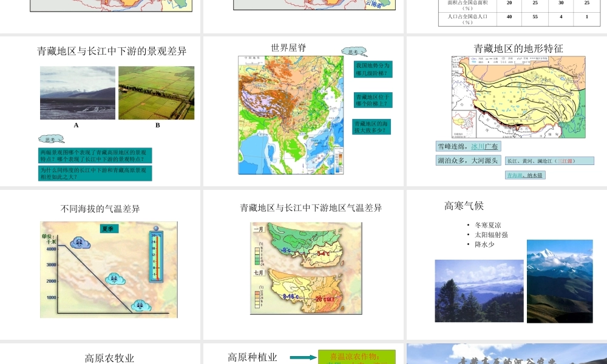The image size is (607, 364).
Task: Click the table cell with value 30
Action: (x=561, y=5)
